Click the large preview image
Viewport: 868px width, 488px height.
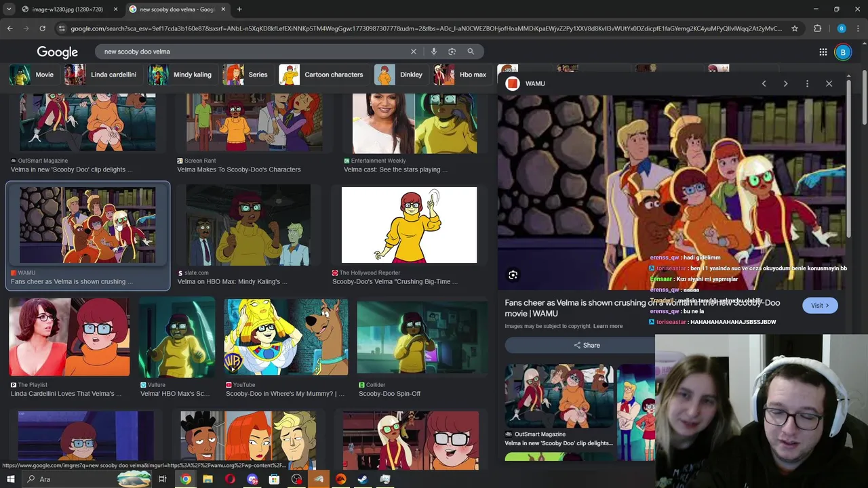(x=671, y=192)
